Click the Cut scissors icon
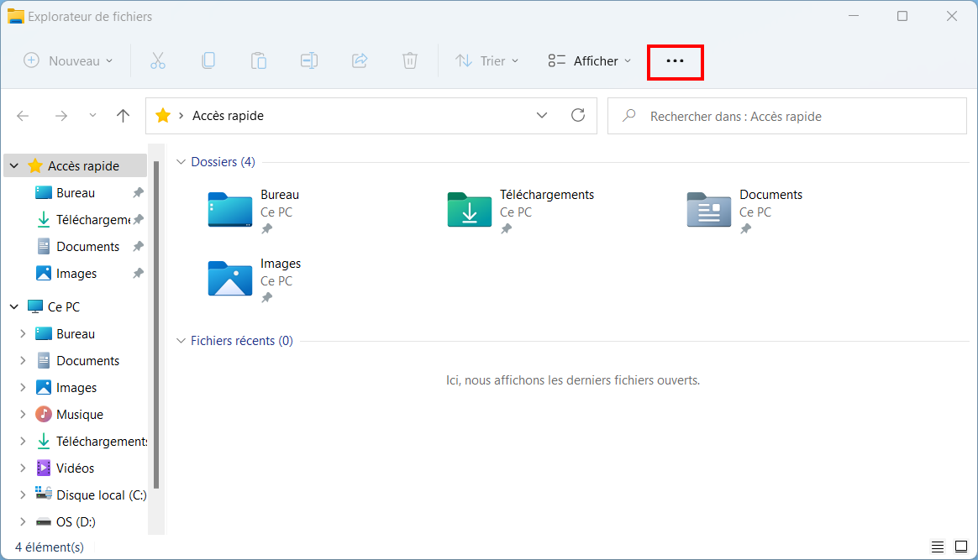The image size is (978, 560). (158, 61)
